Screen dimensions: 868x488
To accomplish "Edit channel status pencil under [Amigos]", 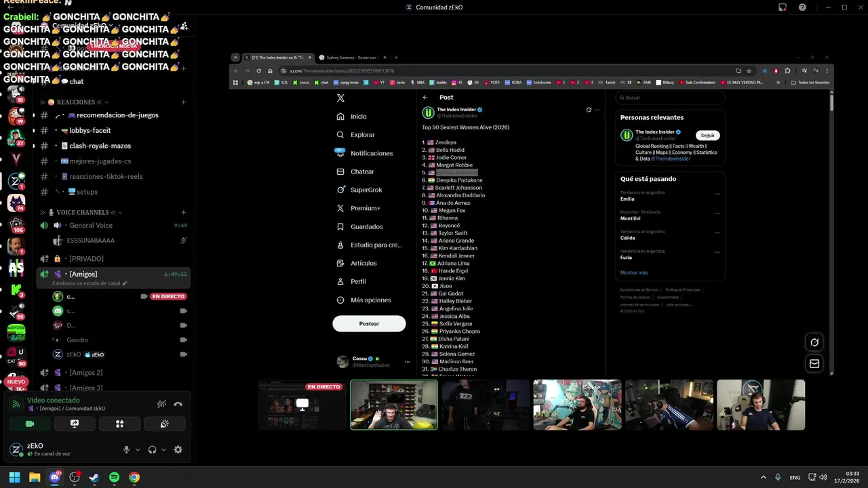I will click(x=124, y=283).
